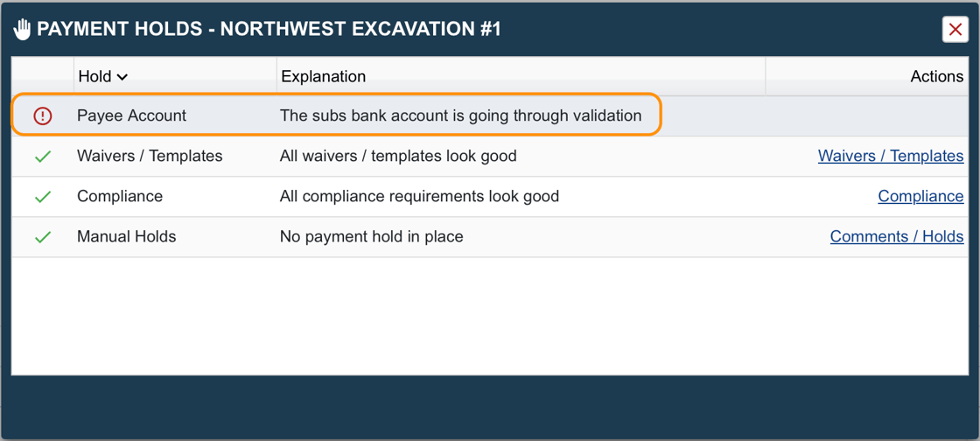Click the green checkmark beside Waivers / Templates
This screenshot has width=980, height=441.
[x=43, y=157]
